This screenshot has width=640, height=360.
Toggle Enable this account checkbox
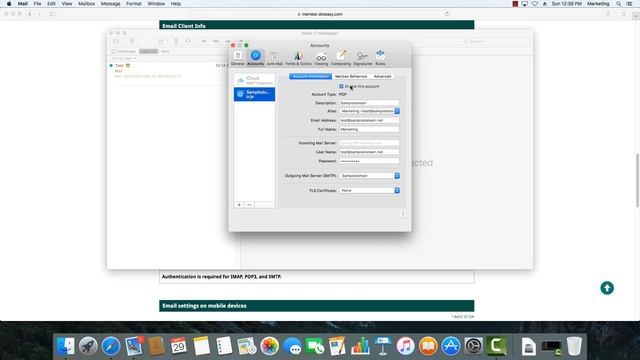(x=341, y=87)
